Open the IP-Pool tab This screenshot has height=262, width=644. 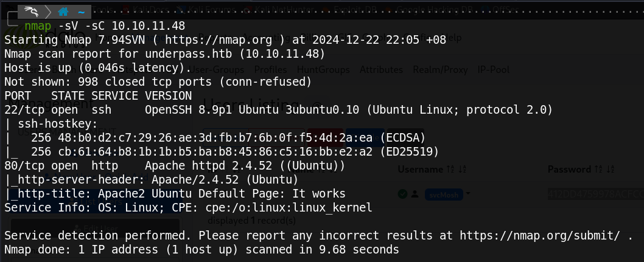(x=493, y=70)
